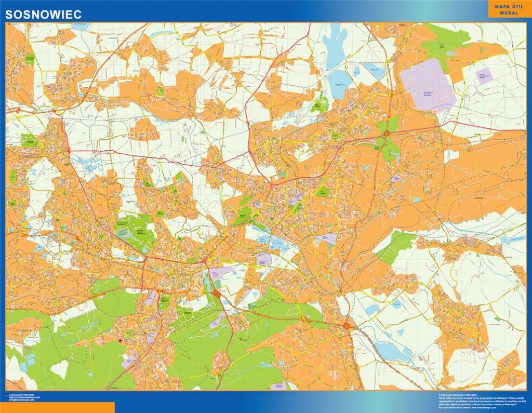This screenshot has width=532, height=413.
Task: Click the orange bar in the footer
Action: (x=57, y=407)
